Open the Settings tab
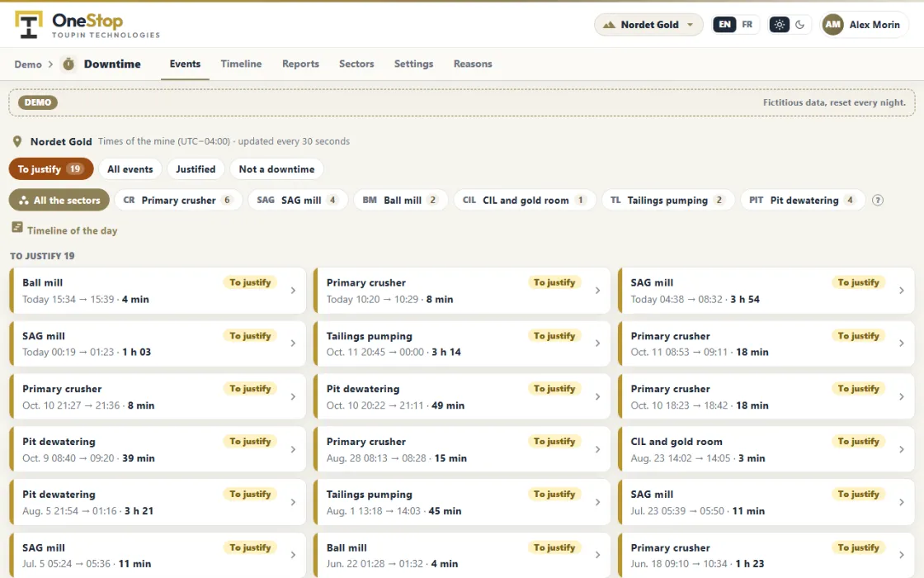The width and height of the screenshot is (924, 578). tap(413, 64)
